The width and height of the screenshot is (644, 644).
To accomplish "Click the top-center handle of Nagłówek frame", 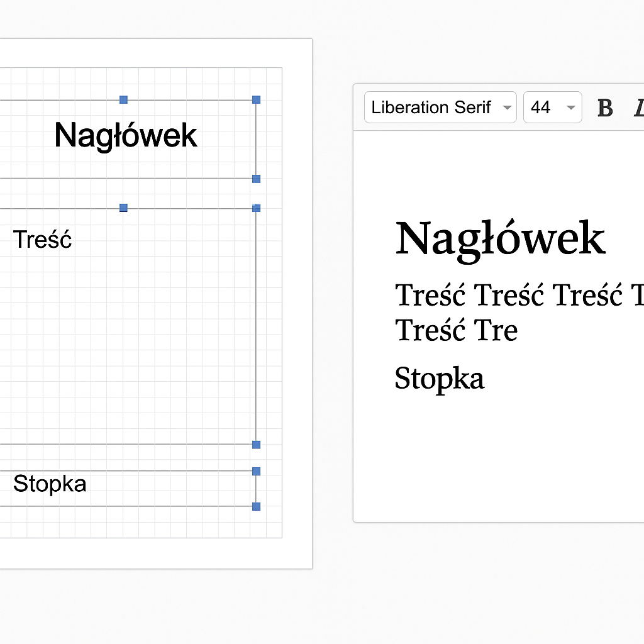I will tap(124, 99).
